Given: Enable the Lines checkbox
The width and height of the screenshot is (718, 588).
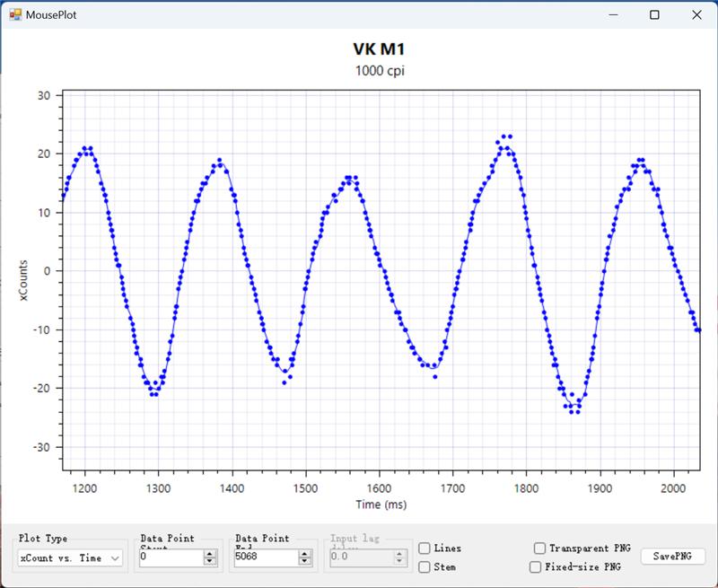Looking at the screenshot, I should (x=425, y=549).
